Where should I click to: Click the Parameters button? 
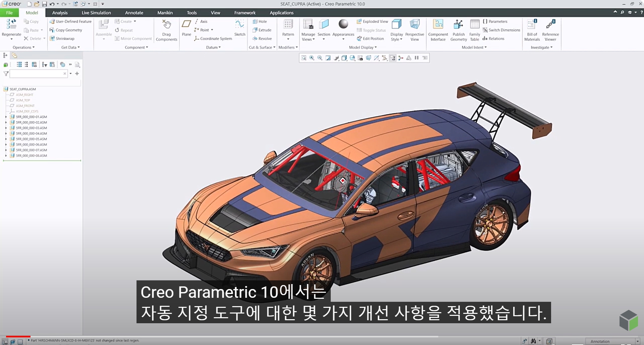pyautogui.click(x=495, y=21)
